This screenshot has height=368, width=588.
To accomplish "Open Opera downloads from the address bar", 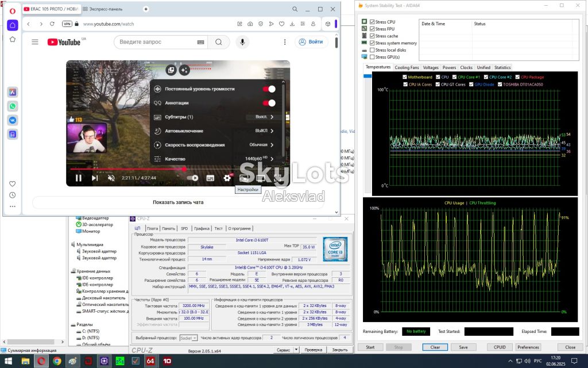I will (x=292, y=24).
